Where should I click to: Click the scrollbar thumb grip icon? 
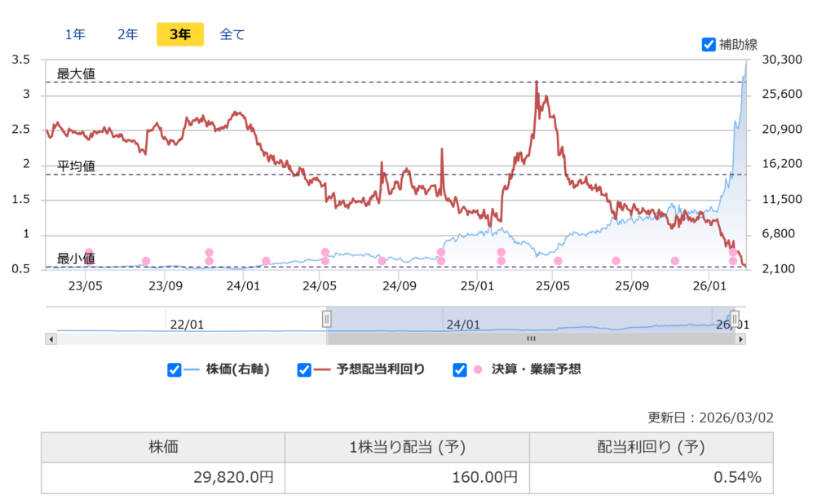(x=531, y=338)
